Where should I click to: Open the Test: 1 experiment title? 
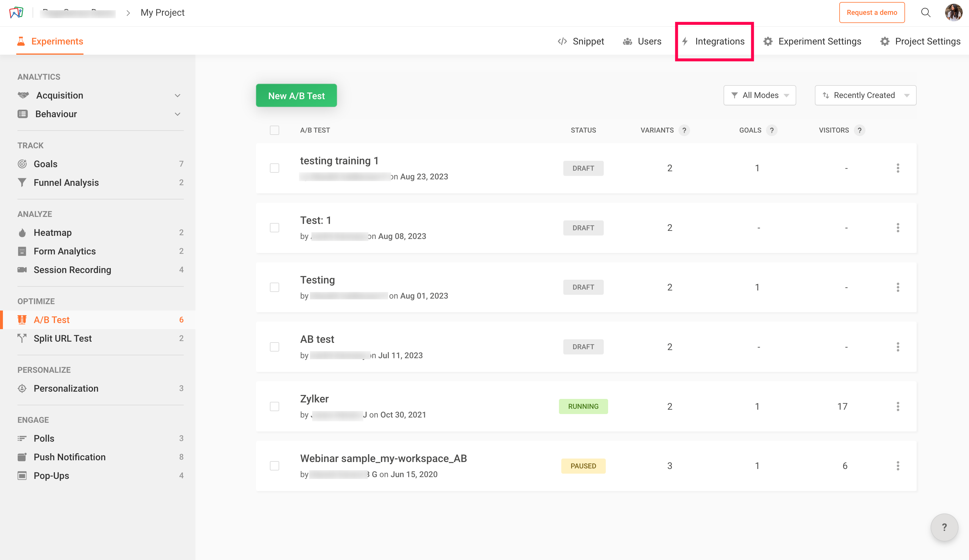coord(315,220)
